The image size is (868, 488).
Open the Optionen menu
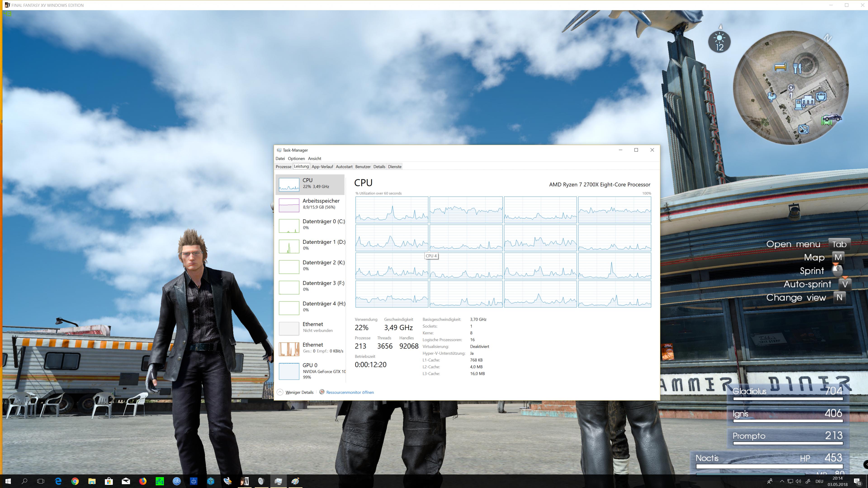296,159
